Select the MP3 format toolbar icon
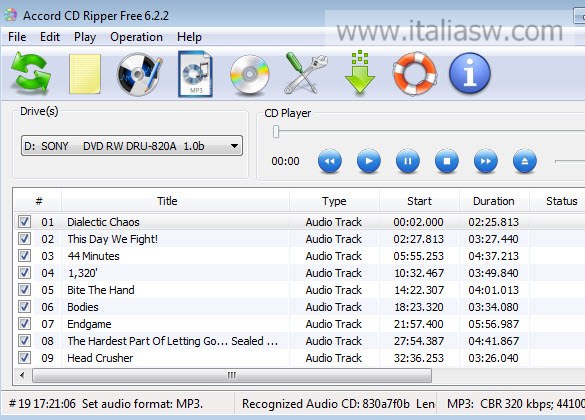This screenshot has width=585, height=420. (195, 74)
